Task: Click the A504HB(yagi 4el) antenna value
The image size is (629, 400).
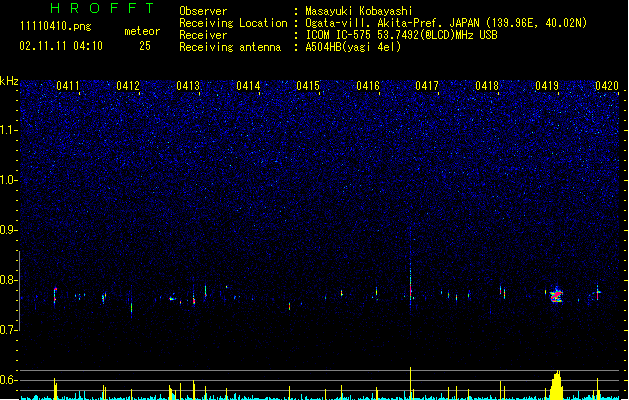Action: point(353,47)
